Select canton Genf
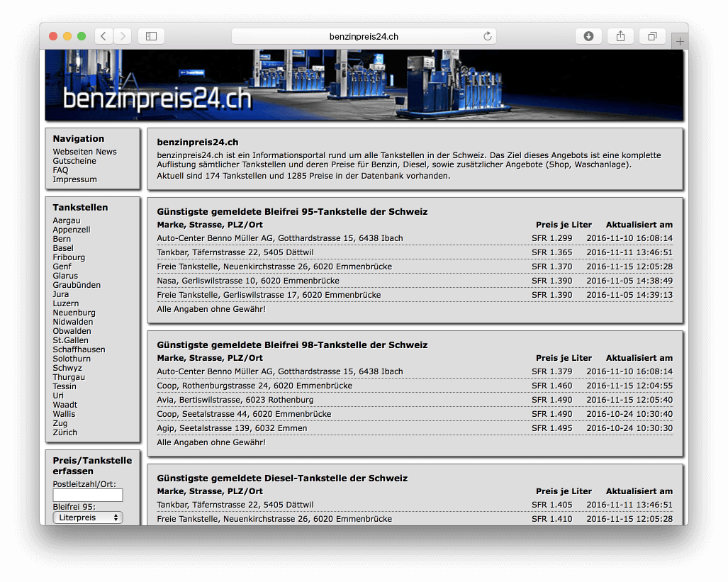The height and width of the screenshot is (582, 728). click(x=62, y=267)
